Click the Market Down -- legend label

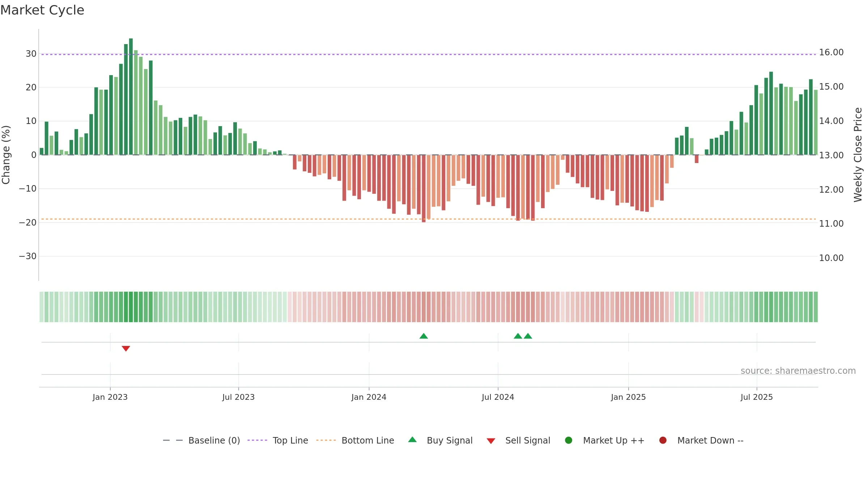coord(710,440)
